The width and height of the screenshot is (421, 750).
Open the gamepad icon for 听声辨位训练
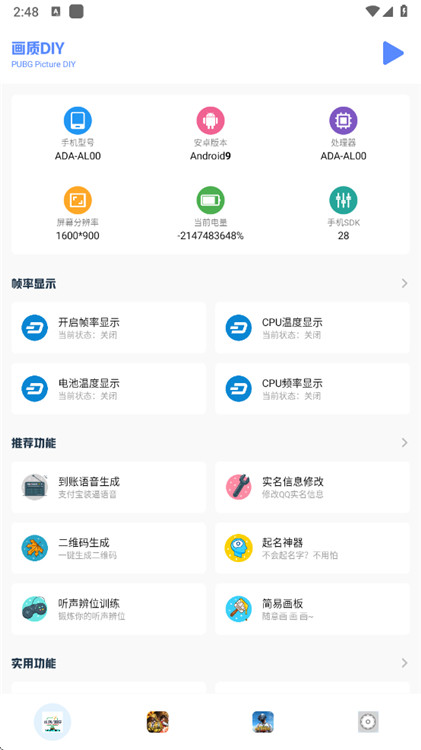(34, 608)
